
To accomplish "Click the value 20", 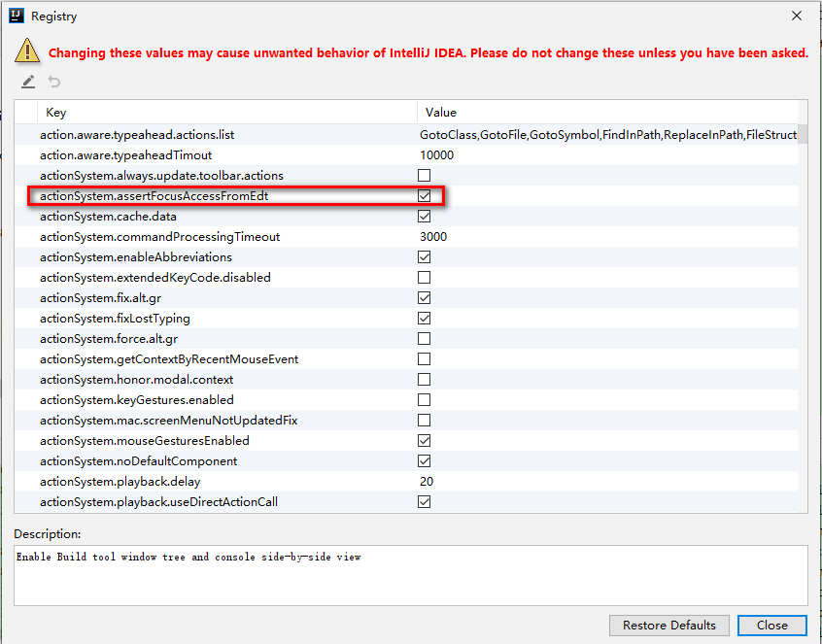I will (427, 482).
